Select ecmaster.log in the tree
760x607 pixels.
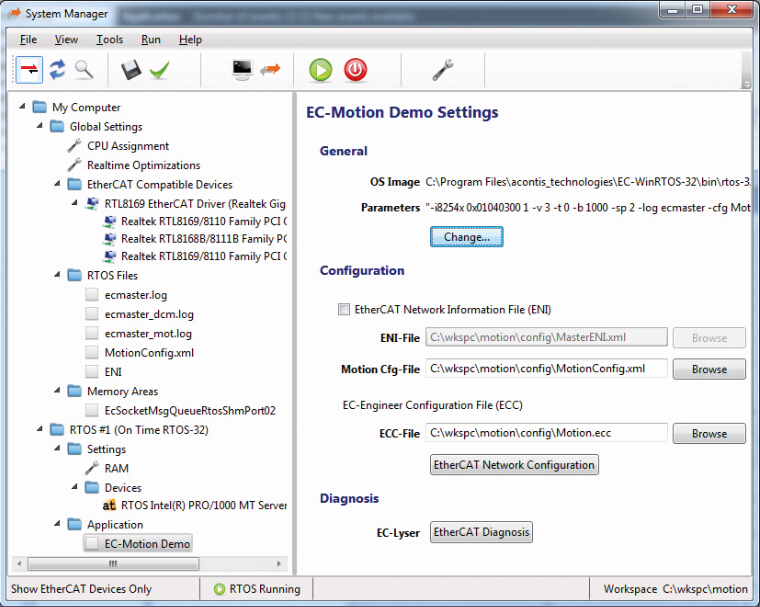click(136, 295)
